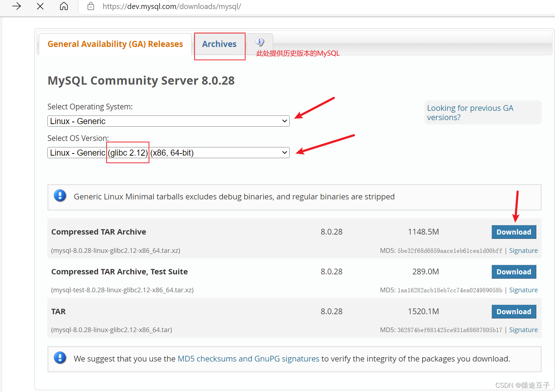Open the Select OS Version dropdown
The height and width of the screenshot is (392, 555).
(x=168, y=153)
